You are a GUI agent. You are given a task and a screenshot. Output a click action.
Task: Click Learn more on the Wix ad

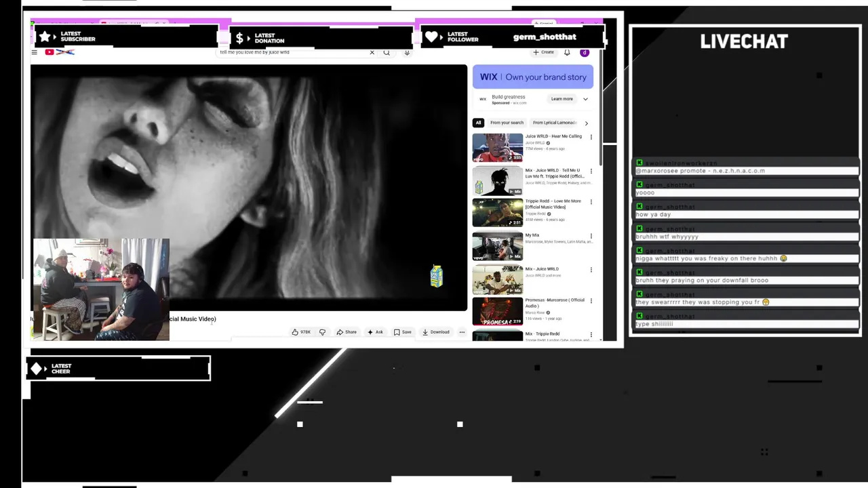[x=561, y=99]
